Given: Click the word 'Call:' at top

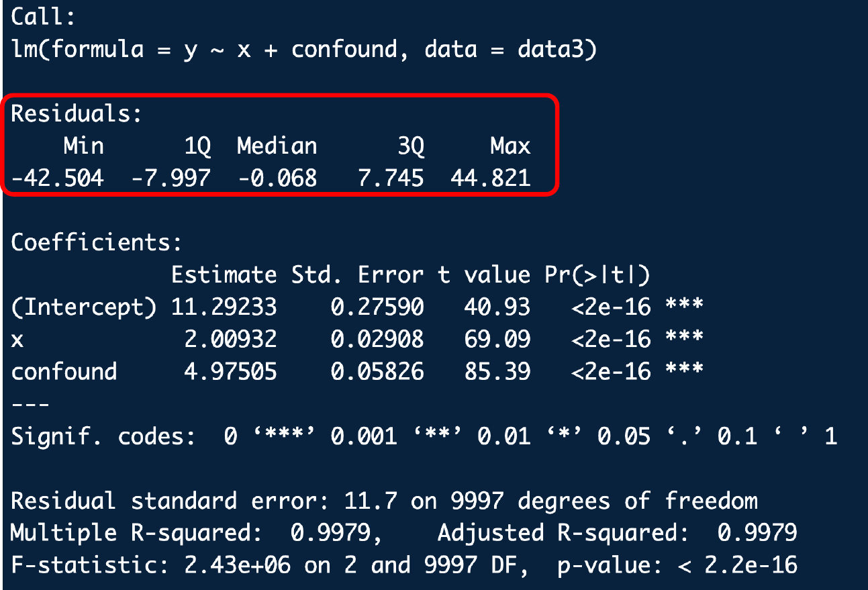Looking at the screenshot, I should [x=44, y=17].
